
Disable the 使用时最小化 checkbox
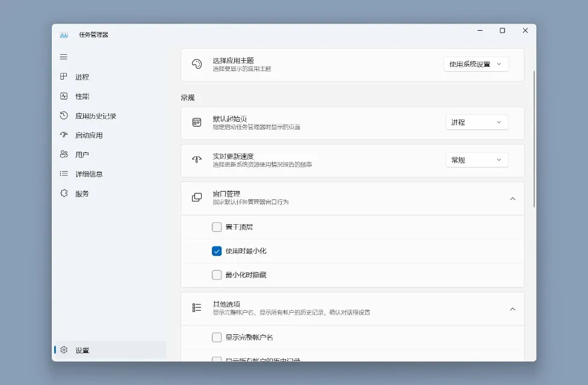tap(217, 251)
